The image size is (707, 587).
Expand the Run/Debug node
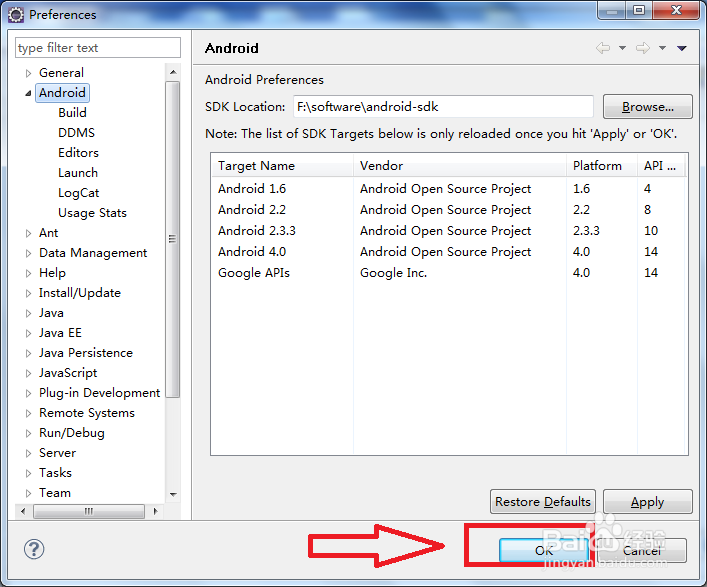coord(28,433)
